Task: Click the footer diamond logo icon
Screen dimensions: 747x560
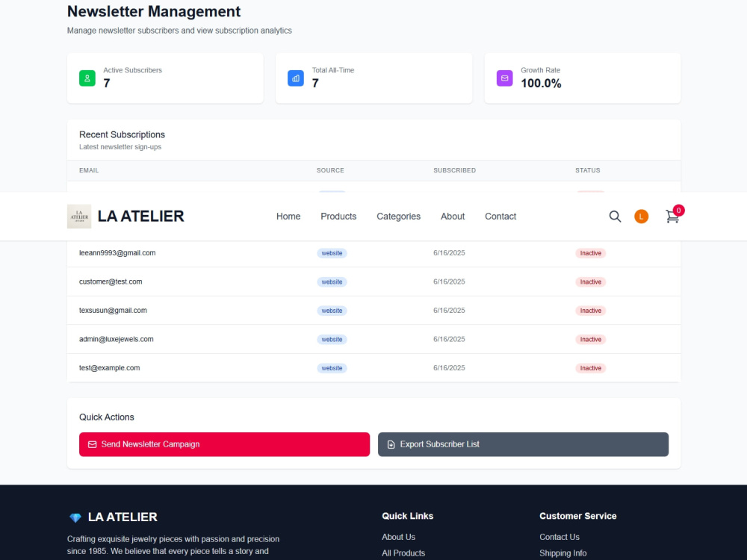Action: click(75, 517)
